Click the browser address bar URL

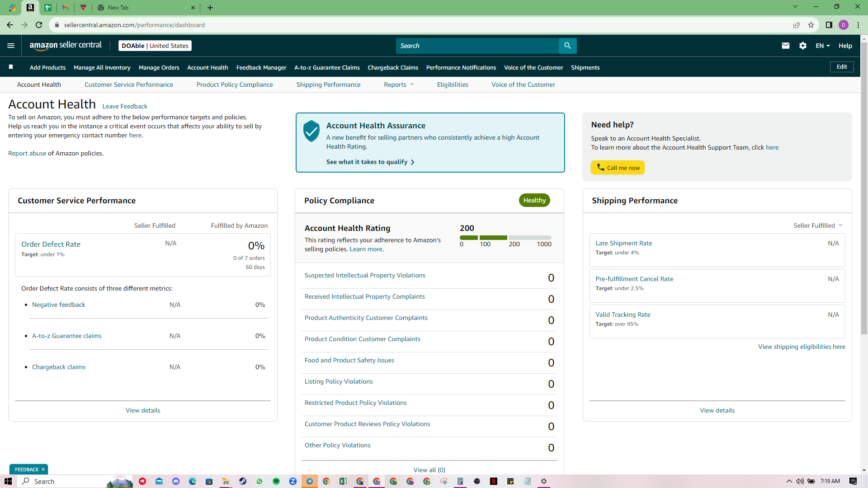(134, 25)
